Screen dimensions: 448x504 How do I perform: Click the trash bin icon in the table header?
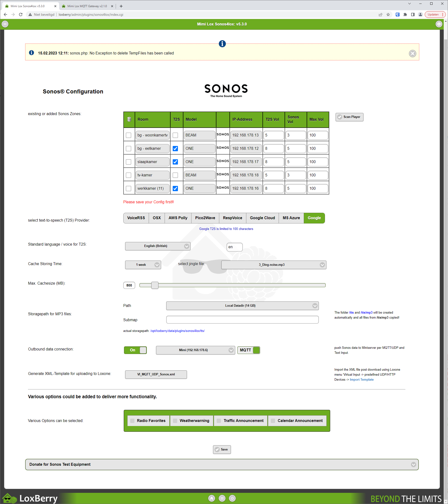click(129, 119)
